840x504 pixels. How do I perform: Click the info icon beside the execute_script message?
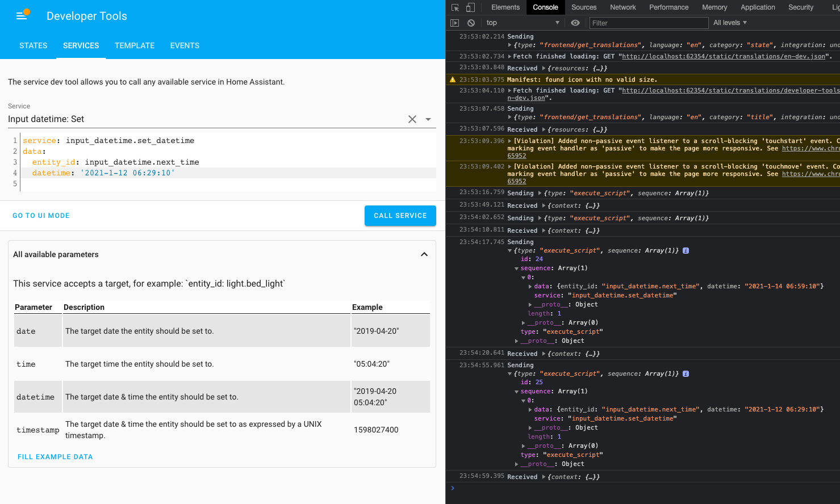coord(686,250)
